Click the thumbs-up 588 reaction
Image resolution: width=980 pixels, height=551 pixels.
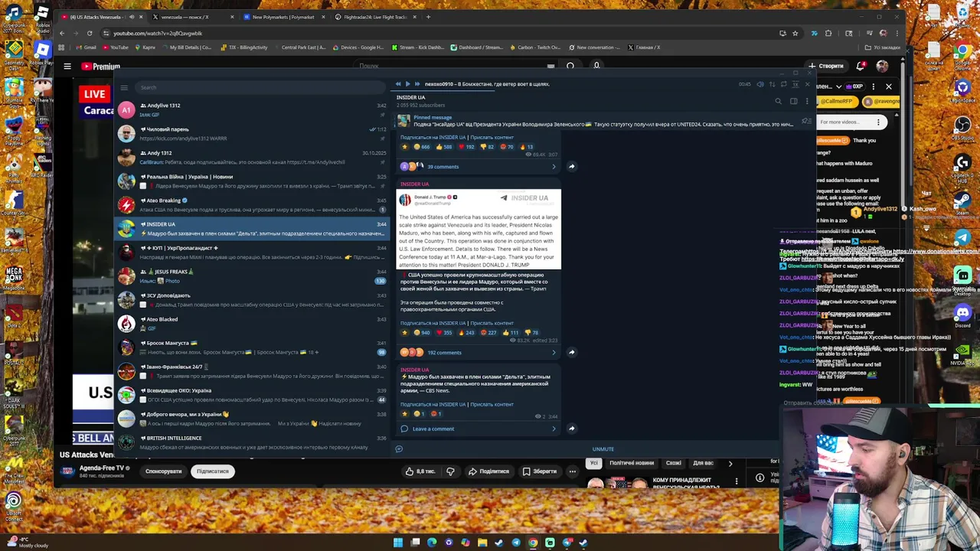tap(445, 147)
